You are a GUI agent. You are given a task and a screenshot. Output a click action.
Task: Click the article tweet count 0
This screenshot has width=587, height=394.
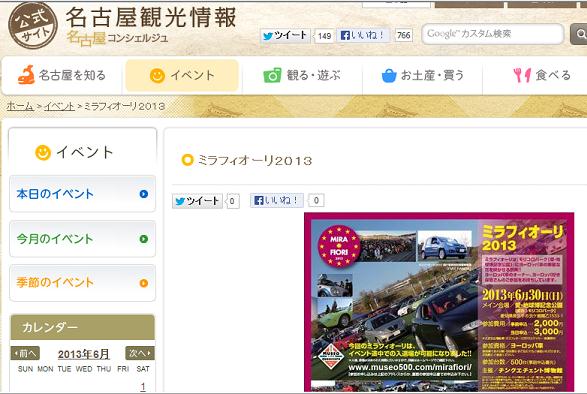click(x=232, y=201)
